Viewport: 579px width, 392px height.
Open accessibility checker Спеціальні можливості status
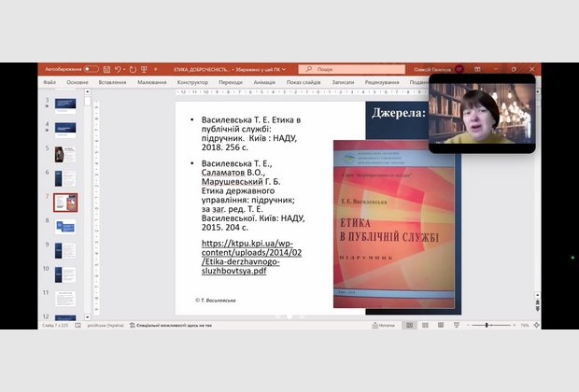[171, 325]
